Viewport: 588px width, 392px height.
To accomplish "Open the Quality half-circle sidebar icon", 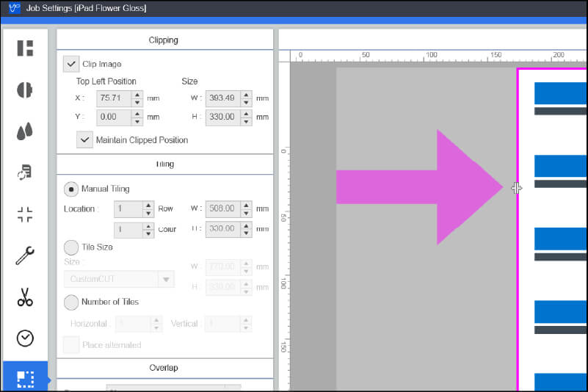I will pyautogui.click(x=25, y=90).
